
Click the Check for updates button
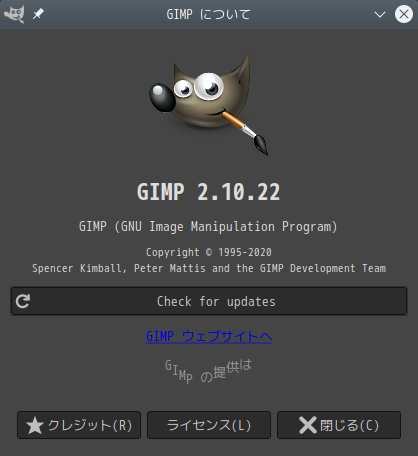[x=209, y=301]
